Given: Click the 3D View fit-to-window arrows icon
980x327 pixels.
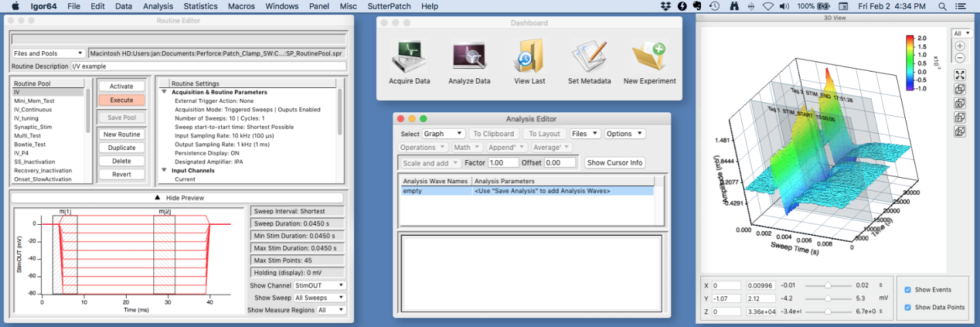Looking at the screenshot, I should pyautogui.click(x=960, y=75).
